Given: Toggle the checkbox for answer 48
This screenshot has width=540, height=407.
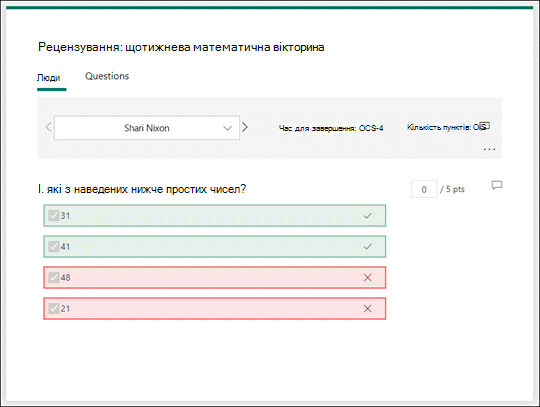Looking at the screenshot, I should point(54,278).
